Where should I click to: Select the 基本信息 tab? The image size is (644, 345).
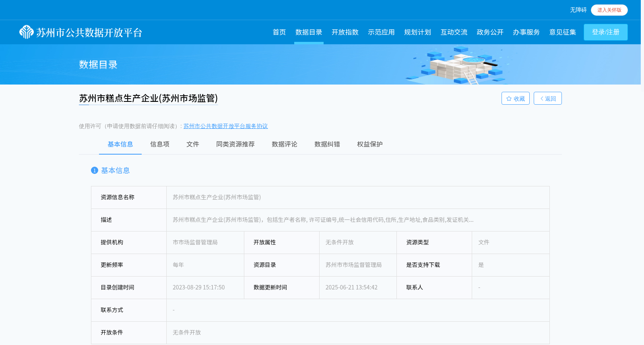point(120,144)
